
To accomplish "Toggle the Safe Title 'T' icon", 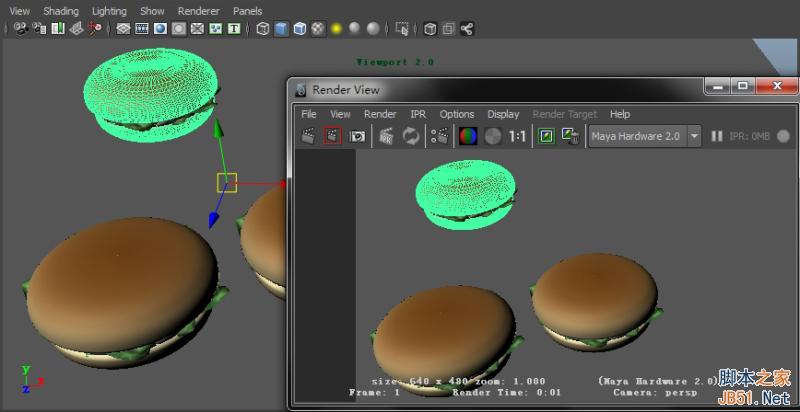I will pyautogui.click(x=234, y=29).
